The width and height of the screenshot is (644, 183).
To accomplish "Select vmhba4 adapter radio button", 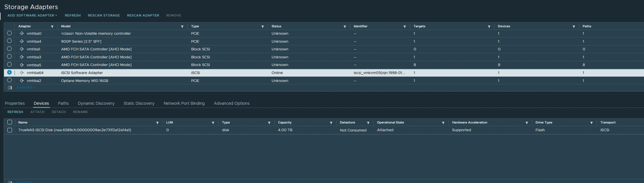I will coord(9,41).
